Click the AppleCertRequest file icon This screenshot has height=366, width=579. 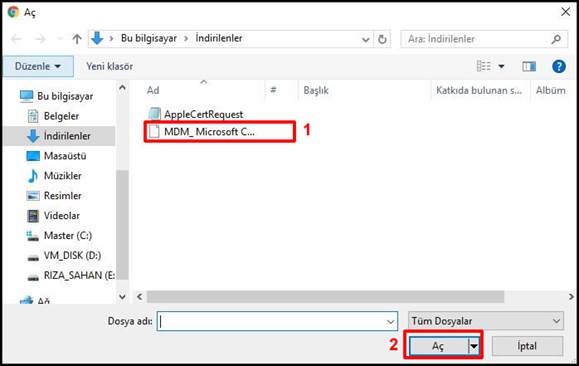(155, 114)
